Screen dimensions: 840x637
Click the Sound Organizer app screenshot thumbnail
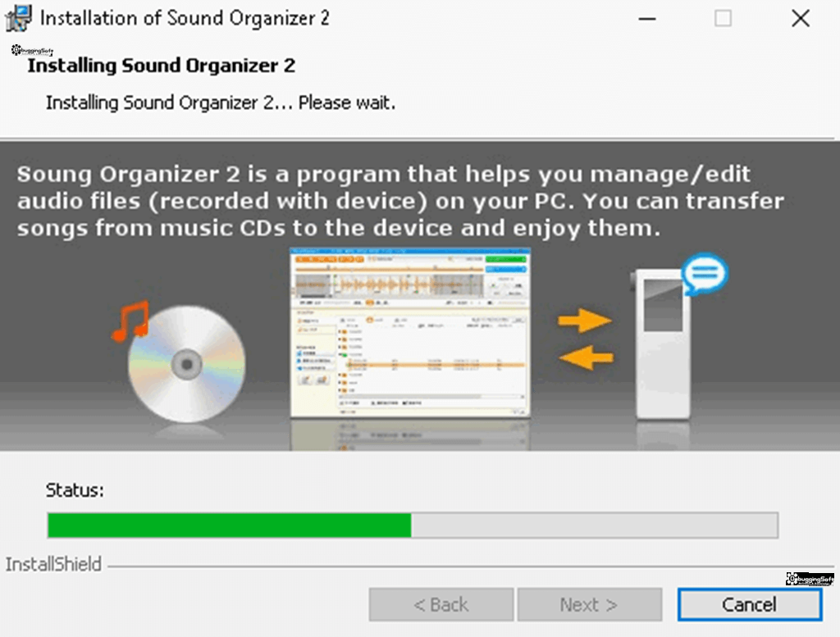tap(410, 332)
